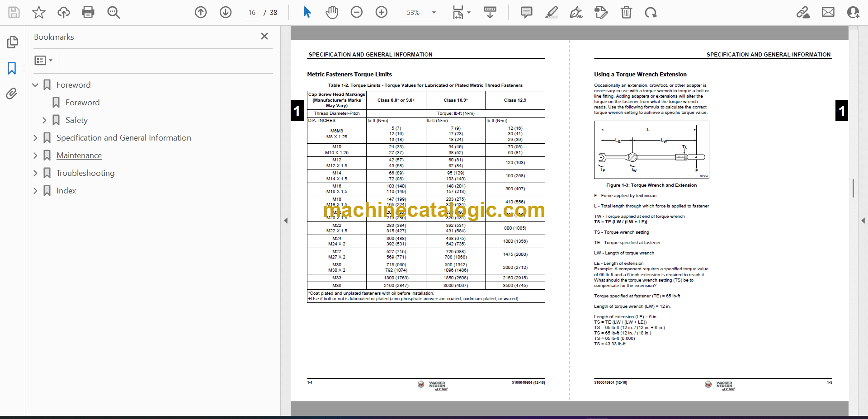Open the share with others account icon
Viewport: 868px width, 419px height.
click(853, 12)
